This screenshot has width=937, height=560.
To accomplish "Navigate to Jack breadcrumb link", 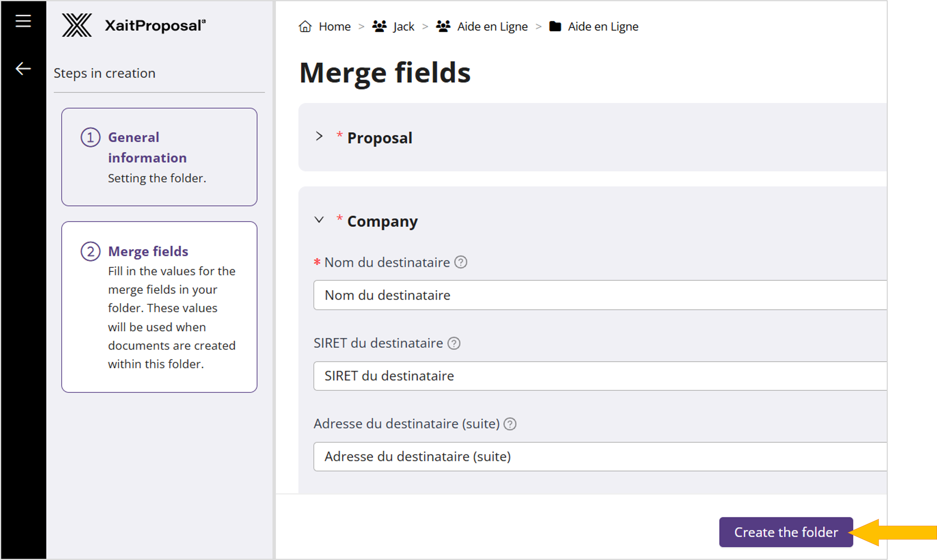I will 403,26.
